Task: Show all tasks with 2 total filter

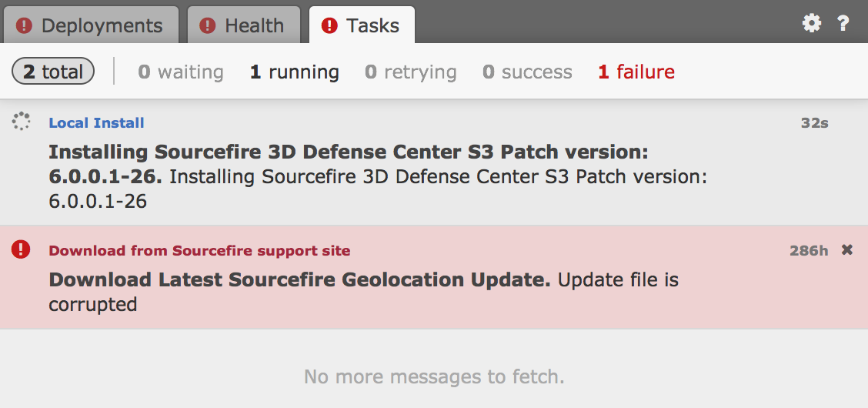Action: (53, 72)
